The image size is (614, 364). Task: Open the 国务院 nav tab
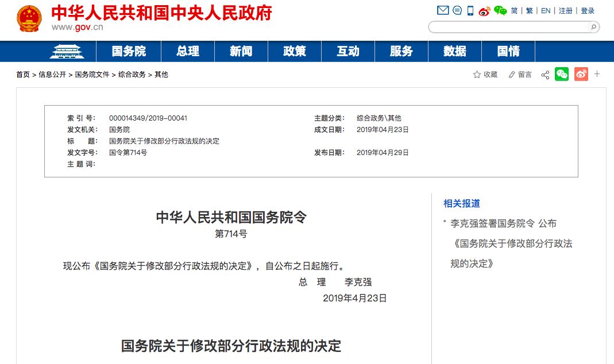pos(129,51)
